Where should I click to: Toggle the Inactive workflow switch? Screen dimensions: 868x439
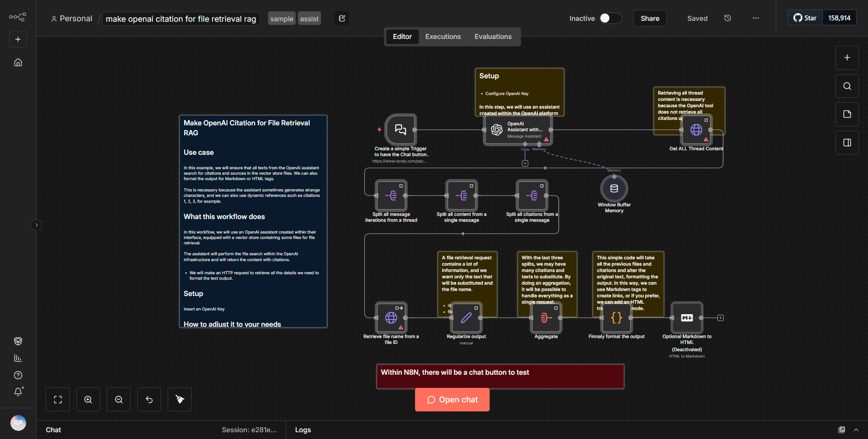click(610, 18)
